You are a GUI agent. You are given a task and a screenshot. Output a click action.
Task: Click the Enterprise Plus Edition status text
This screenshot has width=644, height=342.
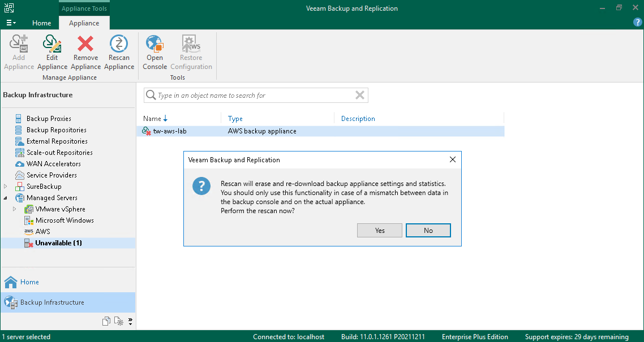coord(475,337)
